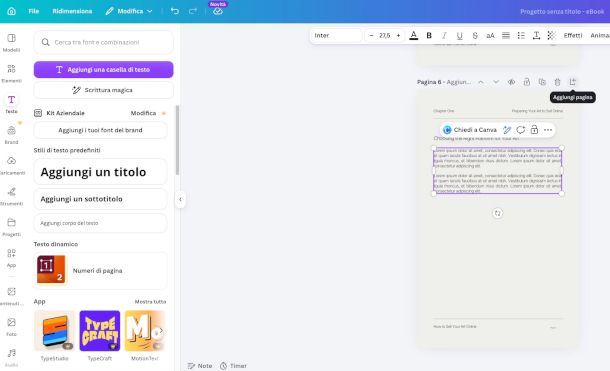Redo the last action
610x371 pixels.
pyautogui.click(x=193, y=11)
